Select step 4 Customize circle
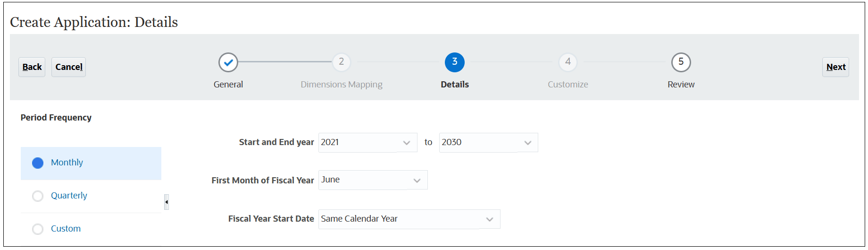The width and height of the screenshot is (868, 250). click(x=568, y=62)
